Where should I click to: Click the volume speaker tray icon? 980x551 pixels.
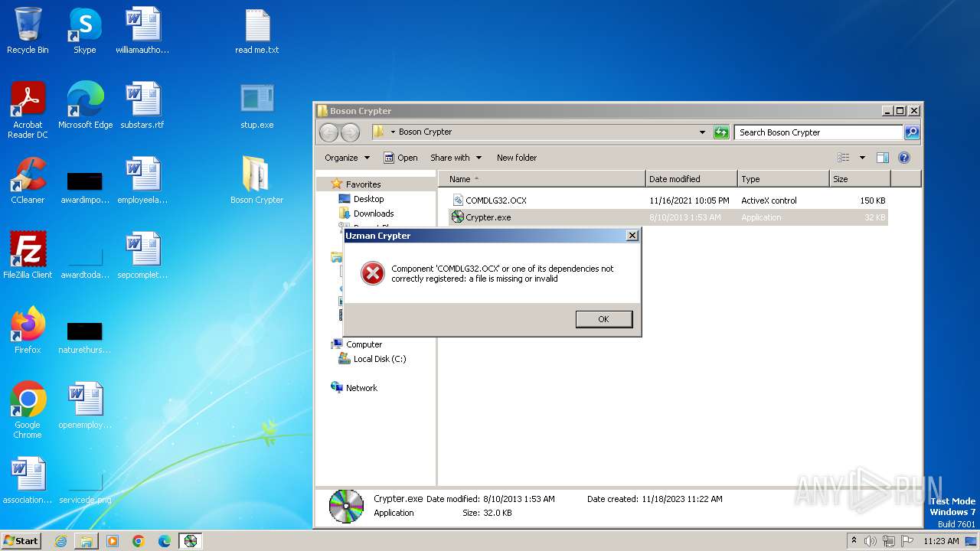(871, 541)
